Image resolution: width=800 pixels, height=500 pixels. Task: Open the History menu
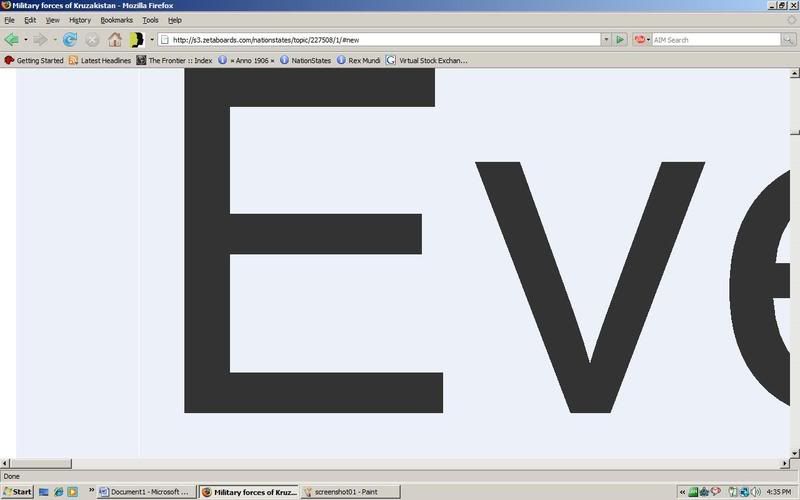pos(79,20)
